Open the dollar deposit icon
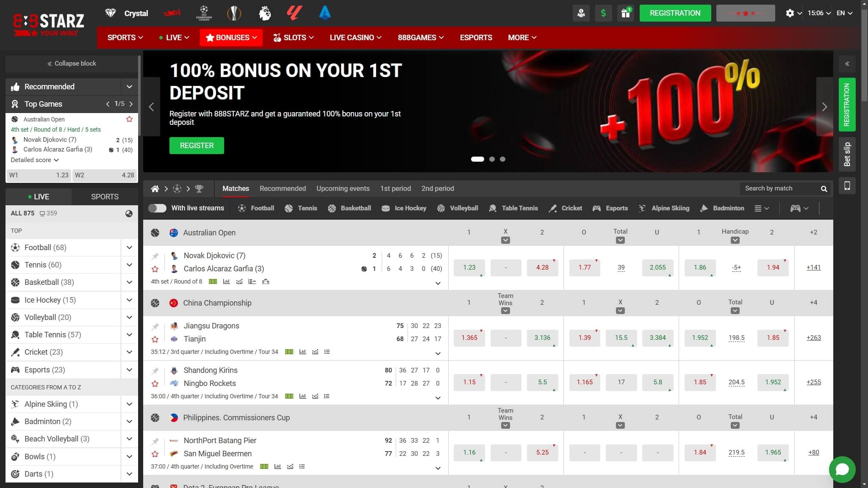 point(603,13)
